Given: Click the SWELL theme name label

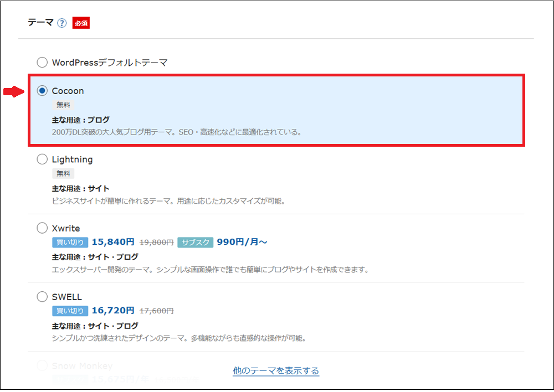Looking at the screenshot, I should click(67, 297).
